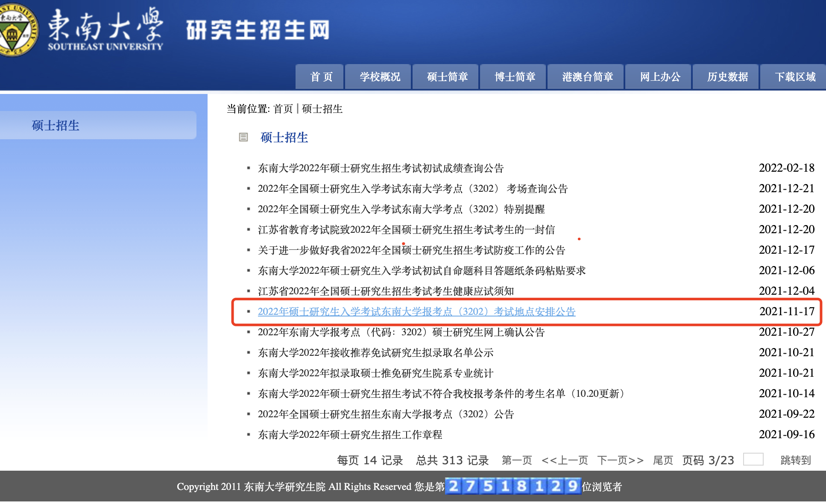Open 不符合我校报考条件的考生名单 article
This screenshot has width=826, height=504.
443,394
